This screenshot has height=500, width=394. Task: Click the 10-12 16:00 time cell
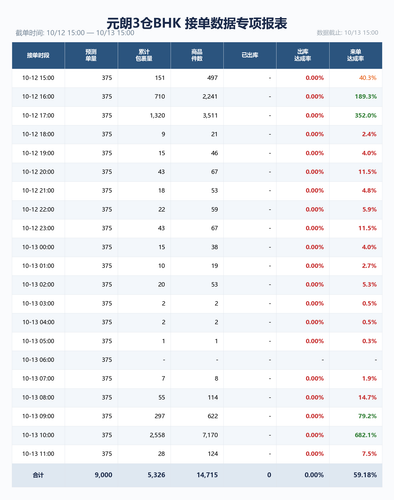point(38,97)
